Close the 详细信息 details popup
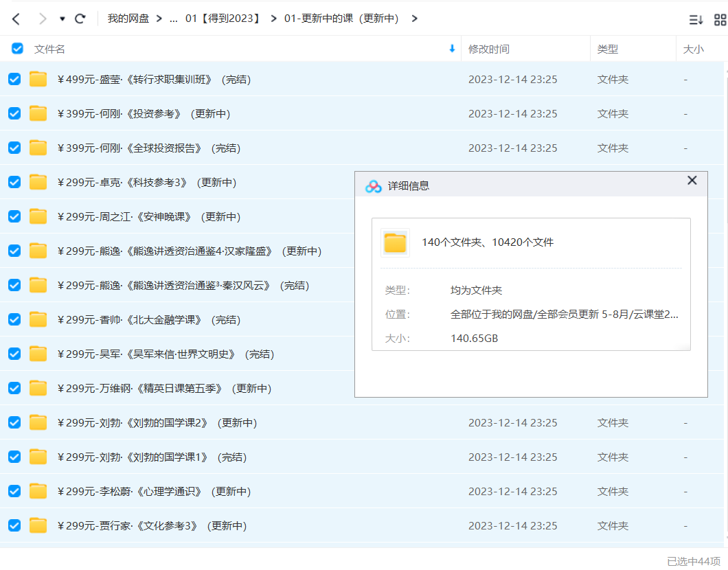 coord(692,181)
